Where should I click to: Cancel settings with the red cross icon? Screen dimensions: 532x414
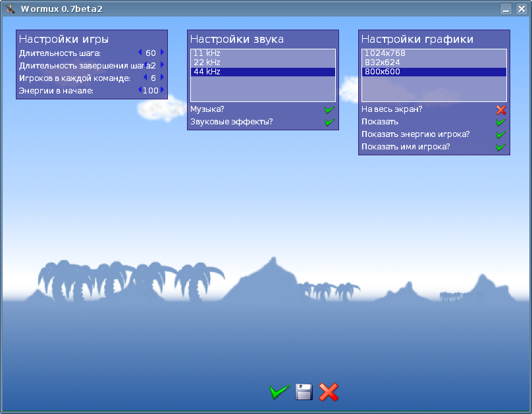329,392
